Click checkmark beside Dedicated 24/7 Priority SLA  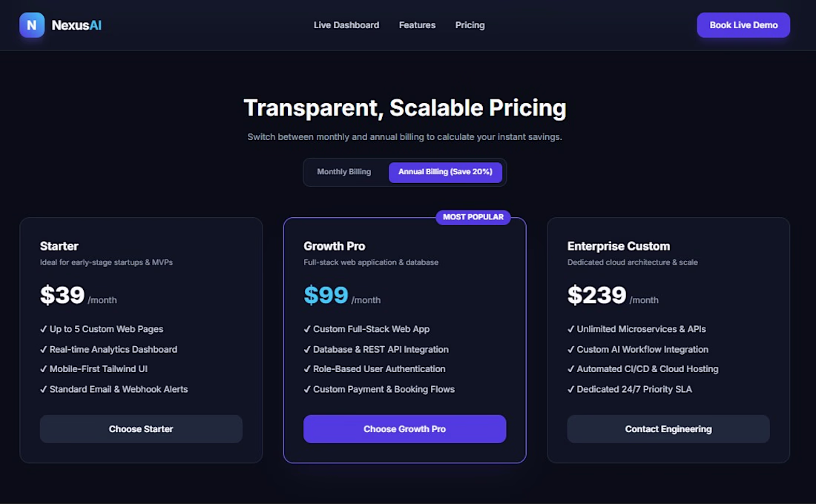(571, 389)
